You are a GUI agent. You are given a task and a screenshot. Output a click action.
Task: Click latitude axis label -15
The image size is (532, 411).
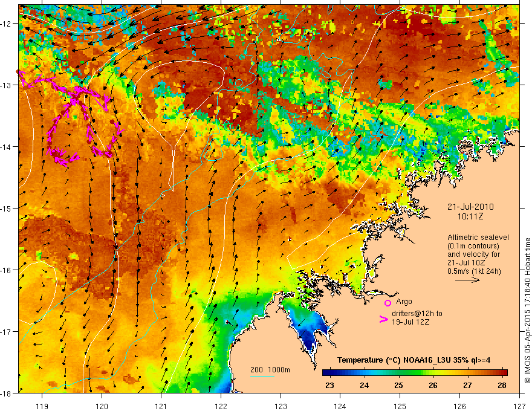pyautogui.click(x=7, y=208)
